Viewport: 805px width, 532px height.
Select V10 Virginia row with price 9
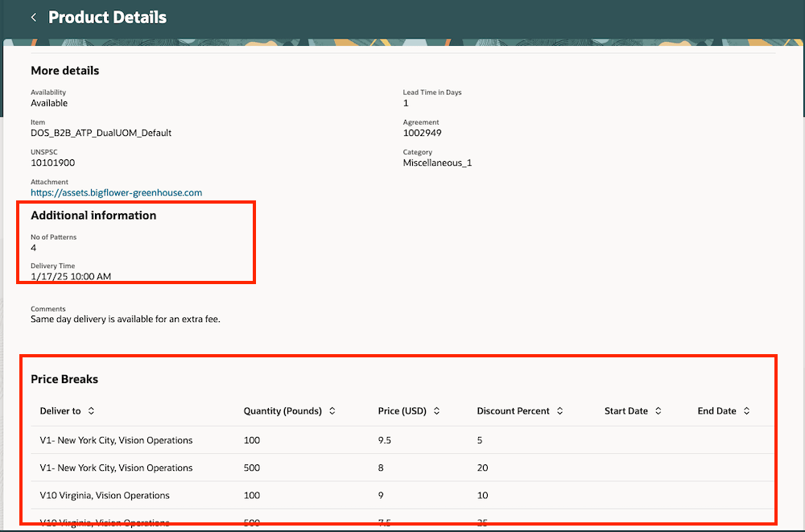tap(105, 495)
